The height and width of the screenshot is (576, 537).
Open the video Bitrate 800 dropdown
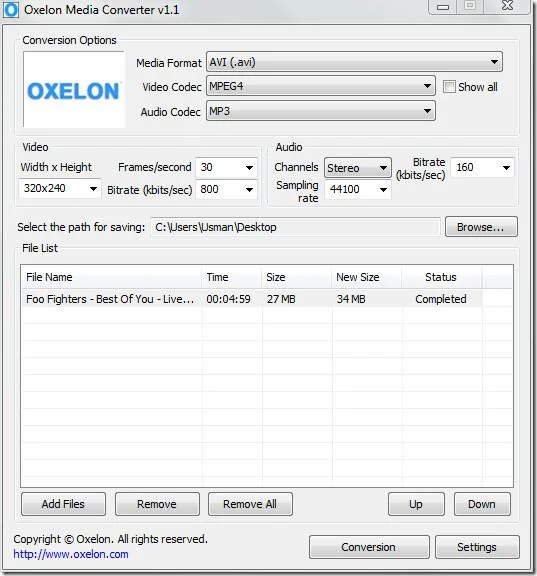[x=227, y=190]
